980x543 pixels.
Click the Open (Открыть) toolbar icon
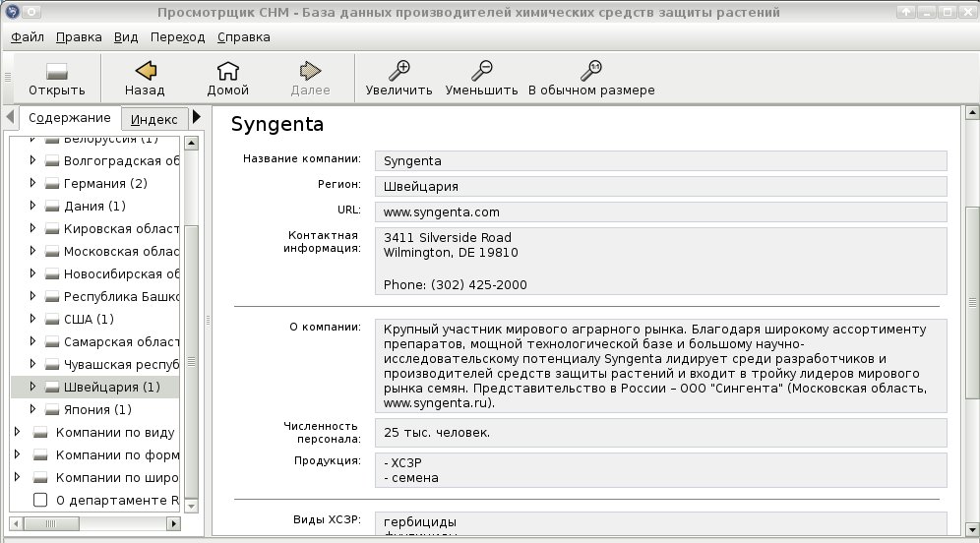coord(57,71)
